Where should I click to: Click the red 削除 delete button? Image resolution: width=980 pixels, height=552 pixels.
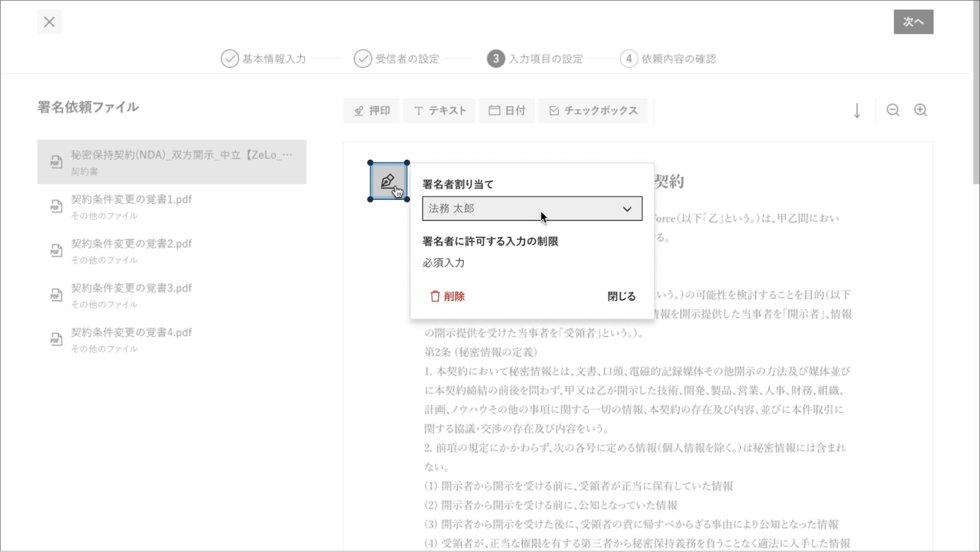coord(447,297)
